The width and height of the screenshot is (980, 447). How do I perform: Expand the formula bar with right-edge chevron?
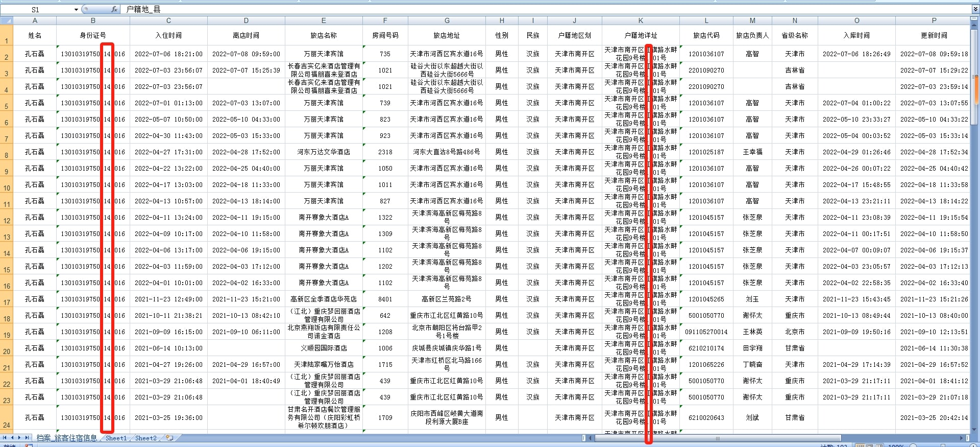[x=975, y=9]
